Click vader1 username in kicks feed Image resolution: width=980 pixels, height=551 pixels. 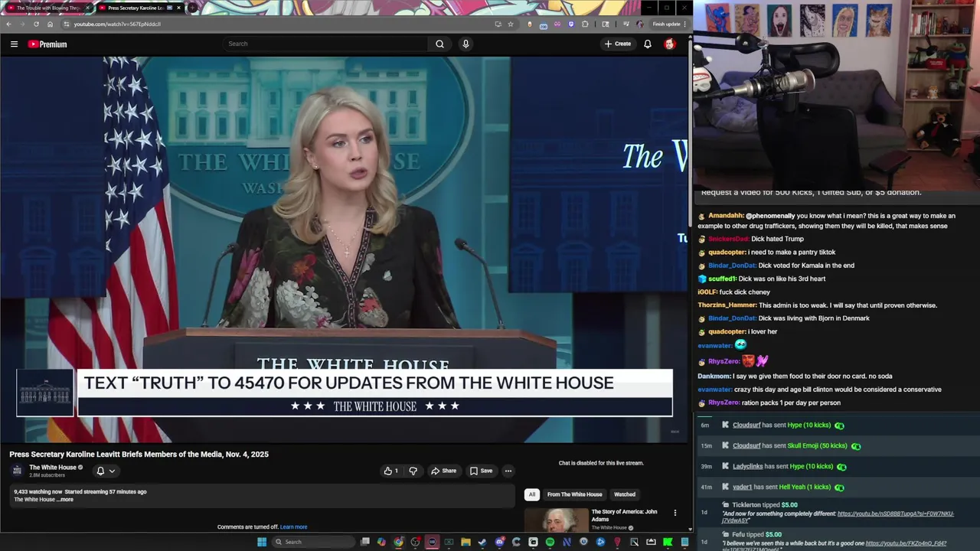[742, 487]
